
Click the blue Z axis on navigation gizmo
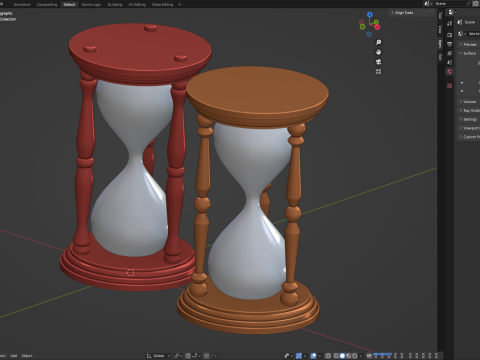coord(370,14)
